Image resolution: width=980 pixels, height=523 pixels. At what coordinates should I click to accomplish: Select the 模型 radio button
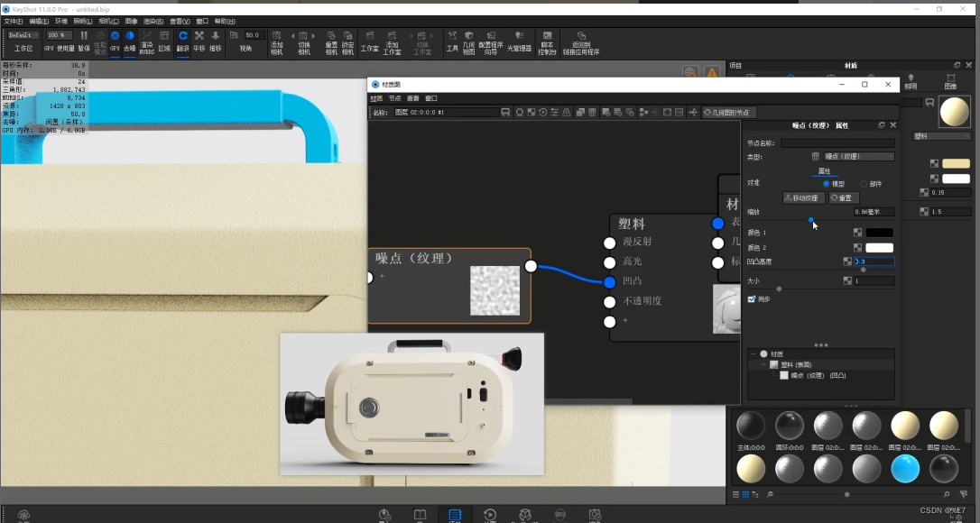pyautogui.click(x=827, y=184)
